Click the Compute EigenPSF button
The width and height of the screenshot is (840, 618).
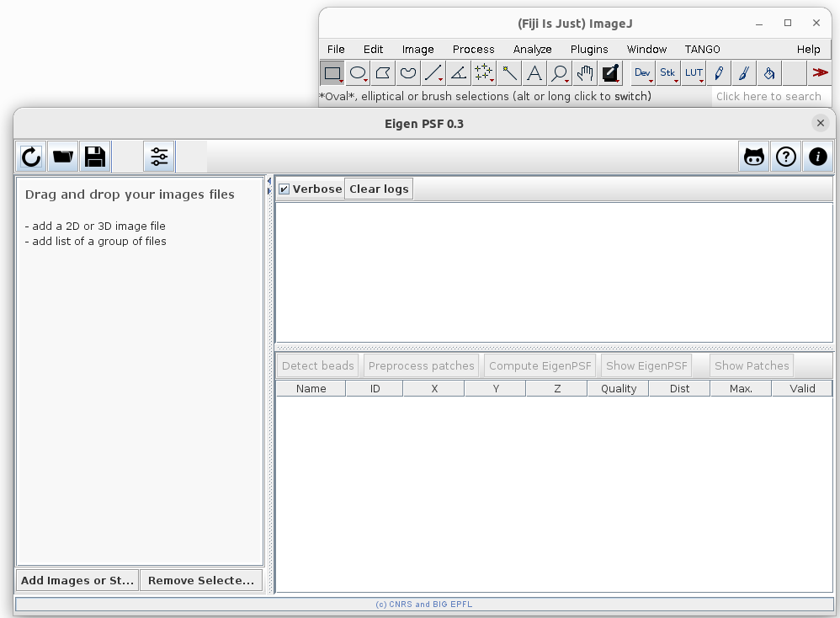tap(540, 365)
